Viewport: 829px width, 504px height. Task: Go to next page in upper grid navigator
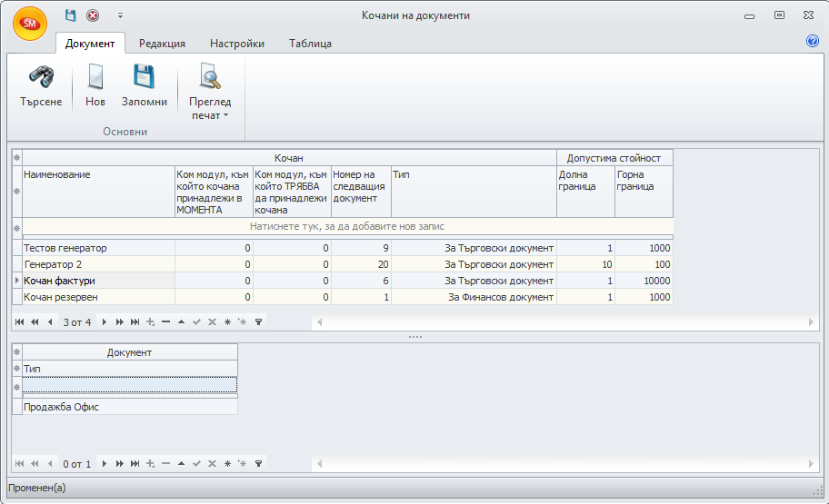(119, 321)
